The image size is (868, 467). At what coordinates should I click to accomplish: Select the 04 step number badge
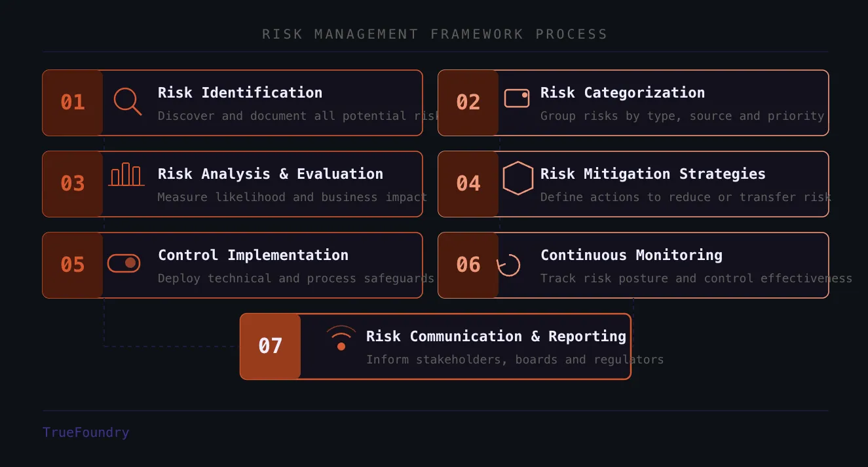point(468,184)
